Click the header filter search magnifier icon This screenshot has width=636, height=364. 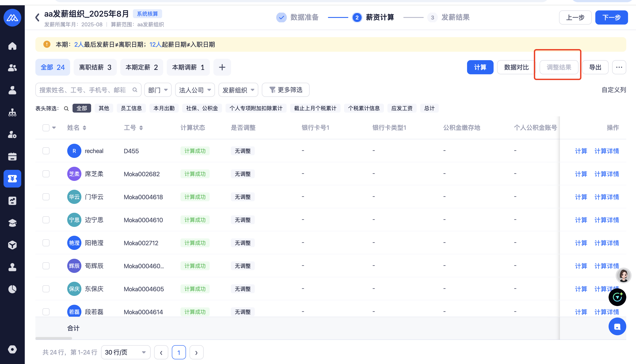pyautogui.click(x=66, y=109)
